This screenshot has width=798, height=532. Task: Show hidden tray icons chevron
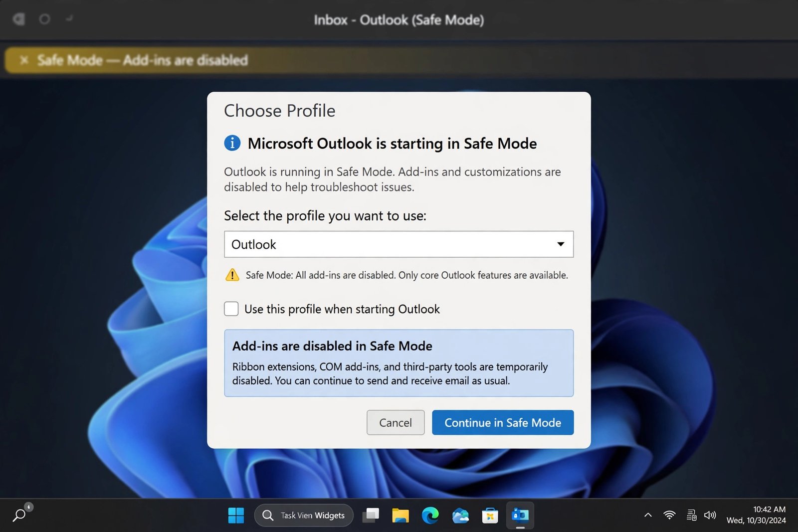(x=648, y=515)
